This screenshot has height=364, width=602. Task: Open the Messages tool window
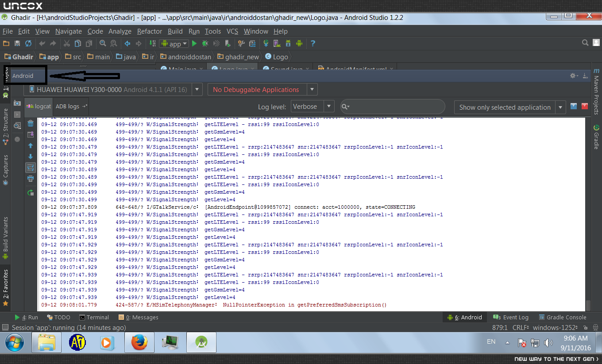click(138, 317)
